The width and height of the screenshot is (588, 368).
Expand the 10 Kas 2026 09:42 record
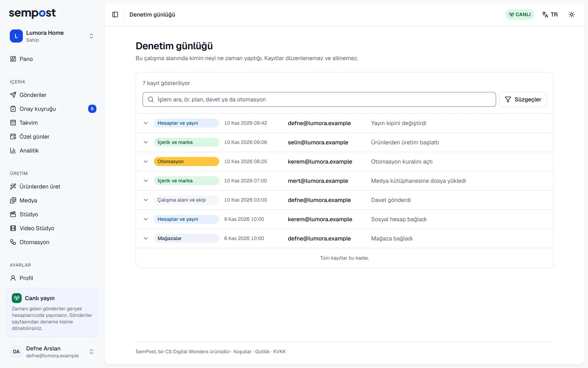tap(146, 123)
